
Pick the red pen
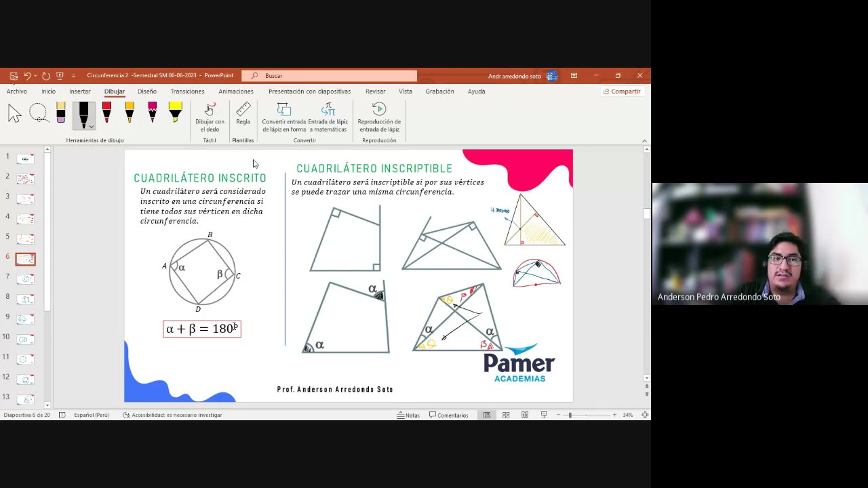[106, 113]
